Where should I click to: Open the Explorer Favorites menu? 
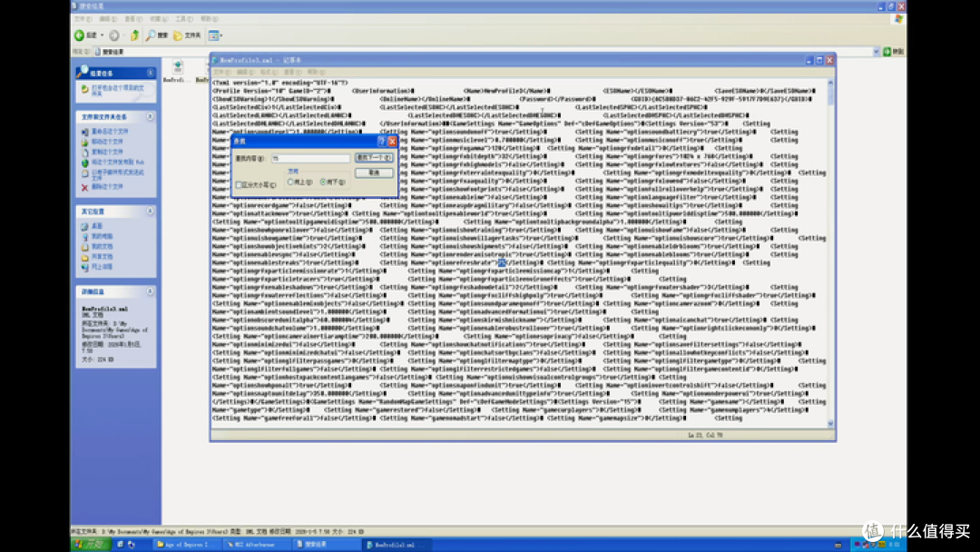click(x=158, y=19)
